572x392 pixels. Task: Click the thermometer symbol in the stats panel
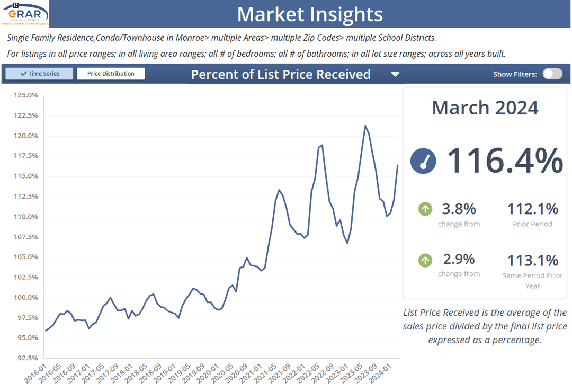pos(423,162)
